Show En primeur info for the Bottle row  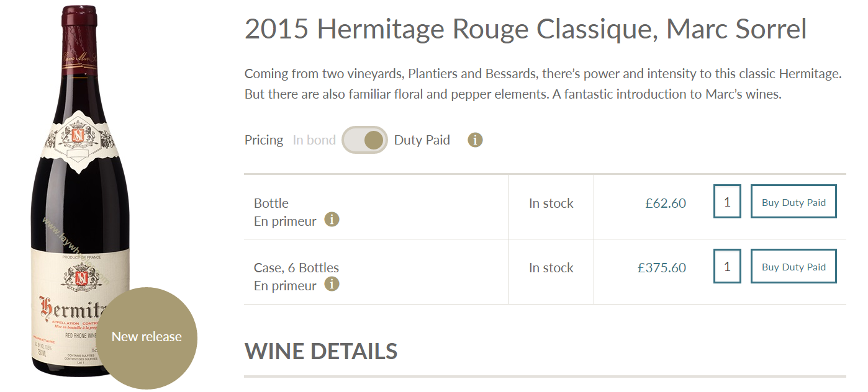pyautogui.click(x=332, y=220)
